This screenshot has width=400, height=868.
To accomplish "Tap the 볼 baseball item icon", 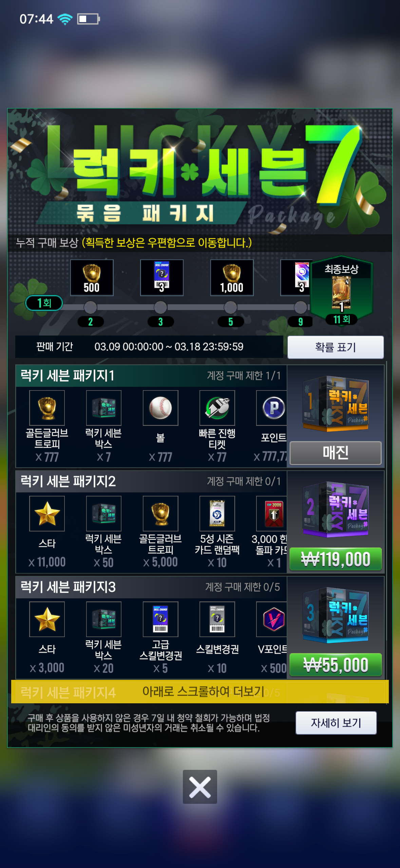I will pyautogui.click(x=160, y=408).
